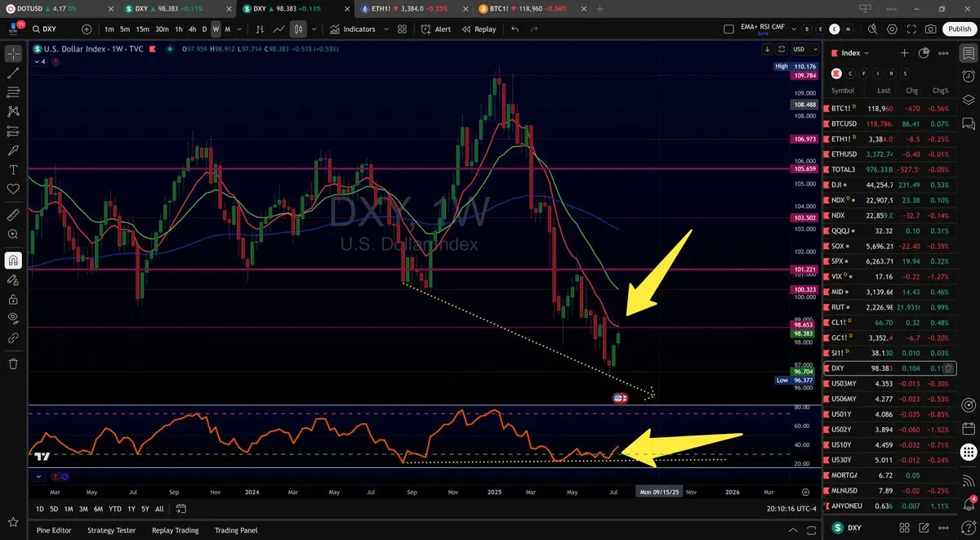Image resolution: width=980 pixels, height=540 pixels.
Task: Start bar Replay mode
Action: click(479, 29)
